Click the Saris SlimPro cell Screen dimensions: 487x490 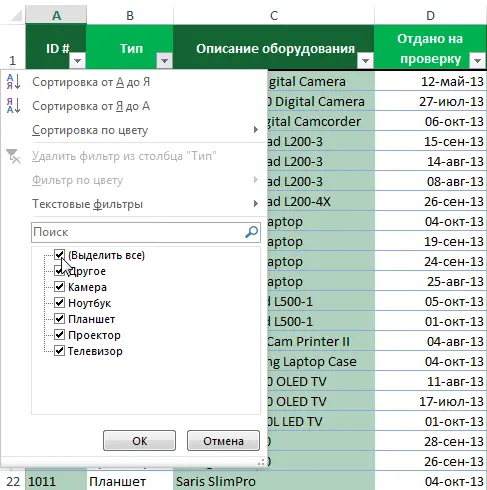coord(274,481)
